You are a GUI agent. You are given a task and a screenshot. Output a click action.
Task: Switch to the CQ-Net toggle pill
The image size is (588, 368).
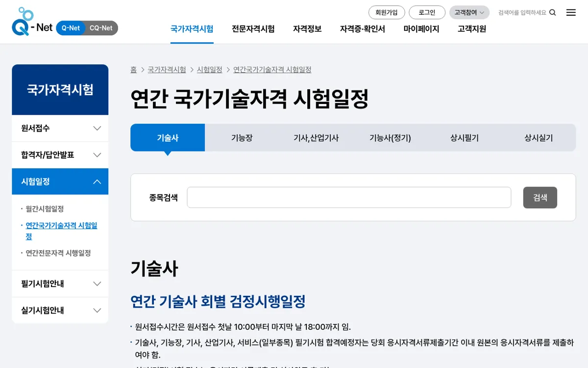click(x=101, y=28)
